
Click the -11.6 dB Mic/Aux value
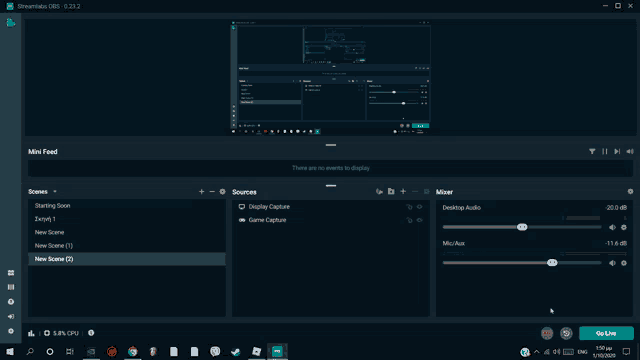[x=616, y=243]
